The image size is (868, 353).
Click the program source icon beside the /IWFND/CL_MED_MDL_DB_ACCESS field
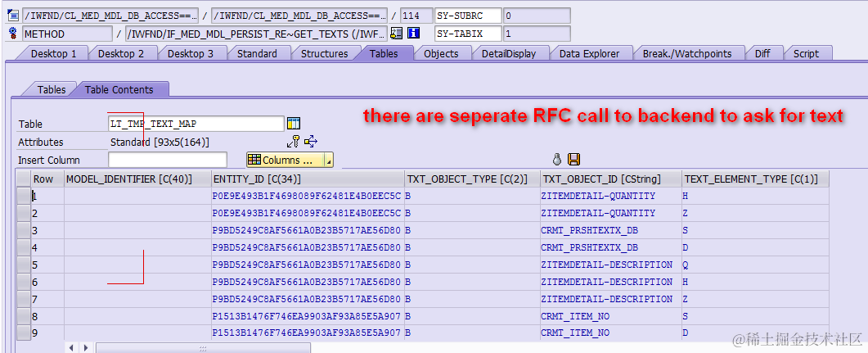pos(13,16)
